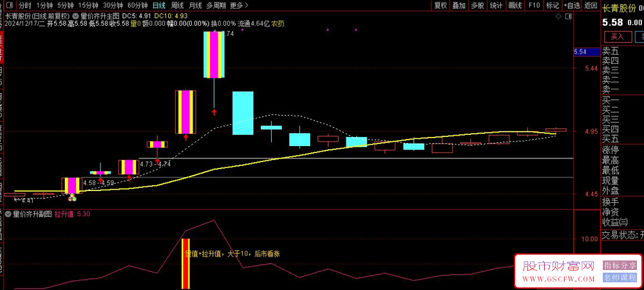Select the 日线 daily chart tab
644x290 pixels.
point(158,6)
